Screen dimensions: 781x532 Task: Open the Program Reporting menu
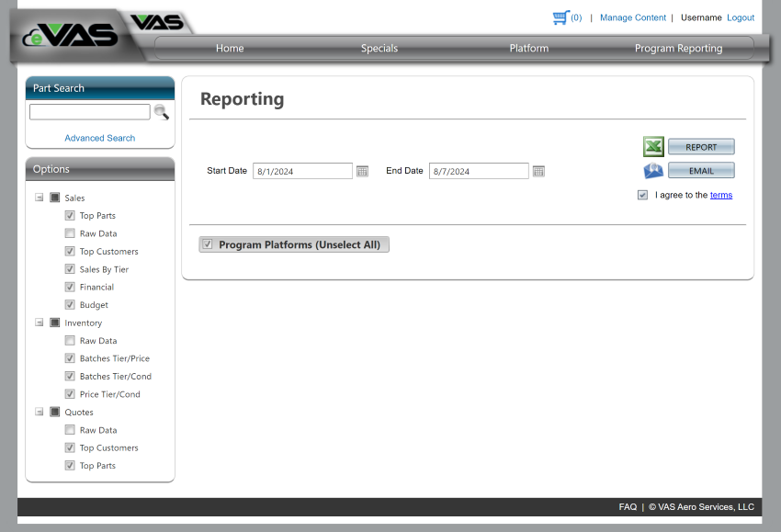coord(678,49)
